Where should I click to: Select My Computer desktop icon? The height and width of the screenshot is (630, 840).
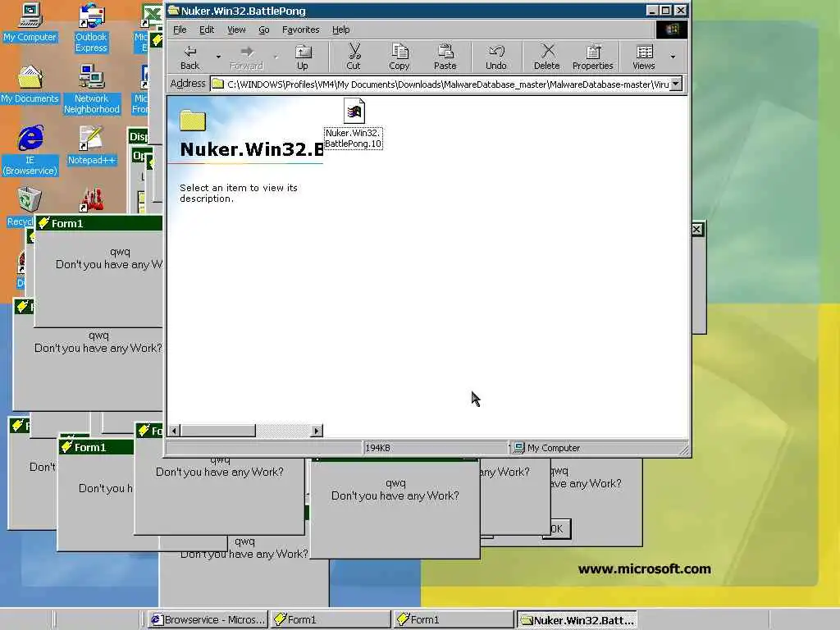(30, 22)
